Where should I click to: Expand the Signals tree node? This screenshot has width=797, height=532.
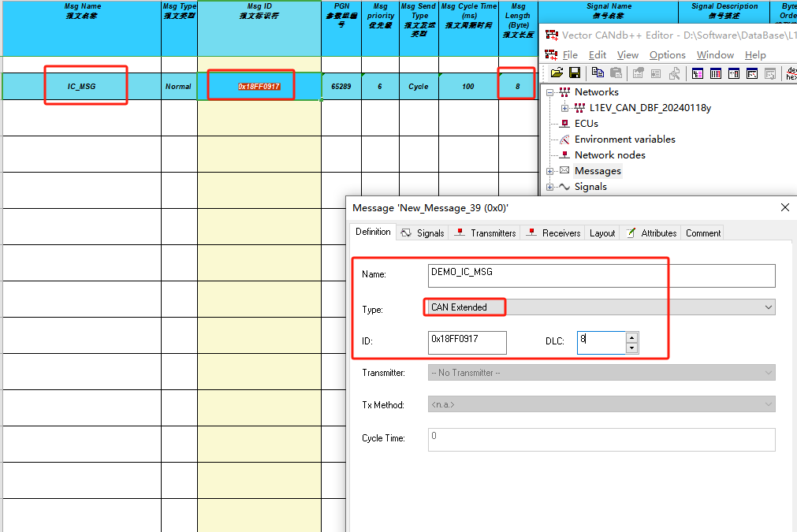coord(549,187)
